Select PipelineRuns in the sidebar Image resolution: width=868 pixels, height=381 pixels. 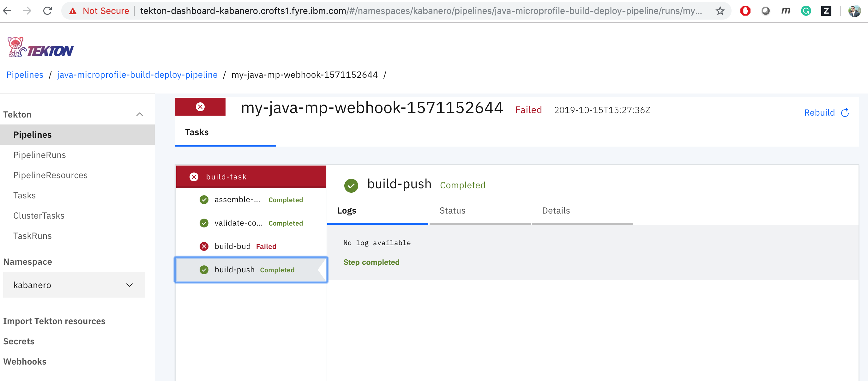coord(39,154)
